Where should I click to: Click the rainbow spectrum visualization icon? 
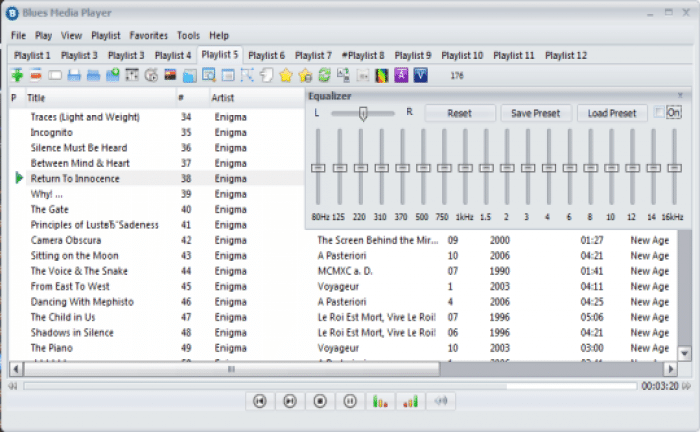pos(382,75)
